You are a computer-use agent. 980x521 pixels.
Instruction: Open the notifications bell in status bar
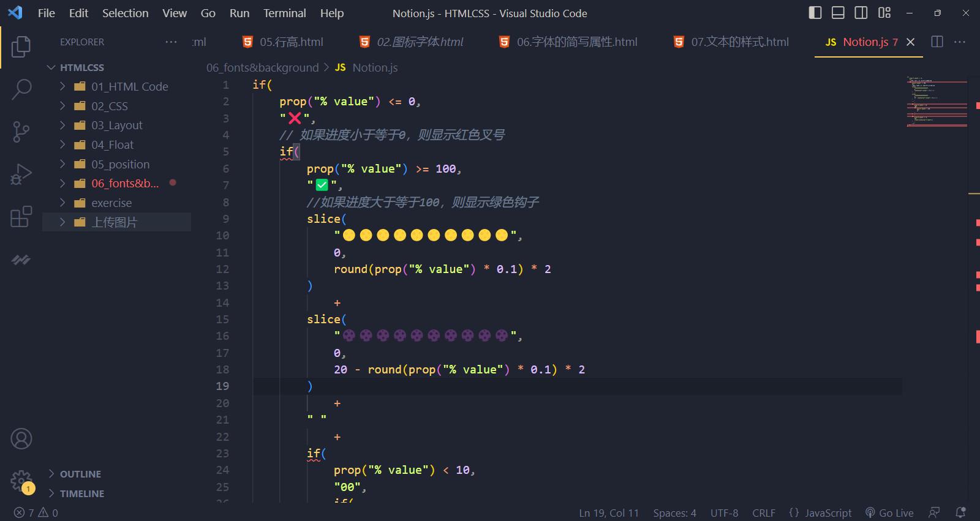coord(960,512)
